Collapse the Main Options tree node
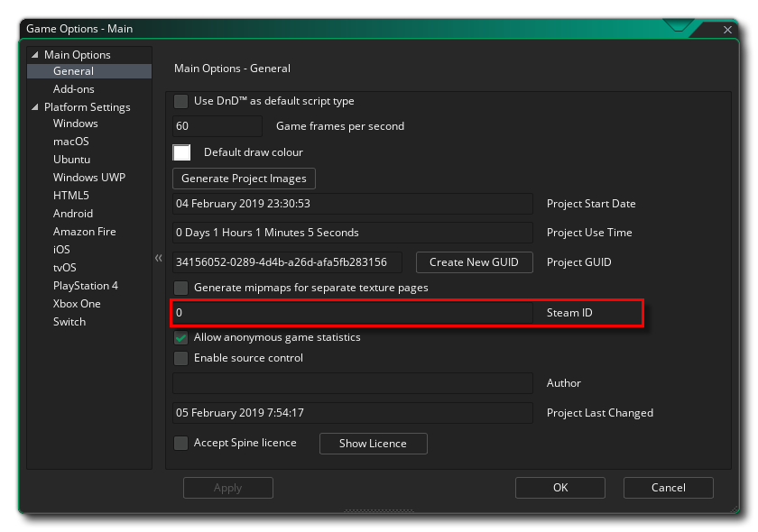The image size is (758, 532). click(x=35, y=55)
